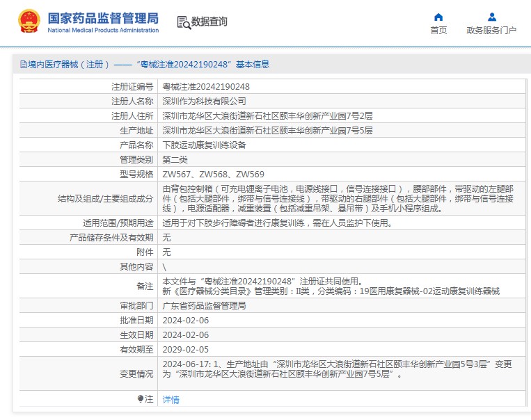The width and height of the screenshot is (531, 420).
Task: Click the document icon before 境内医疗器械
Action: (24, 65)
